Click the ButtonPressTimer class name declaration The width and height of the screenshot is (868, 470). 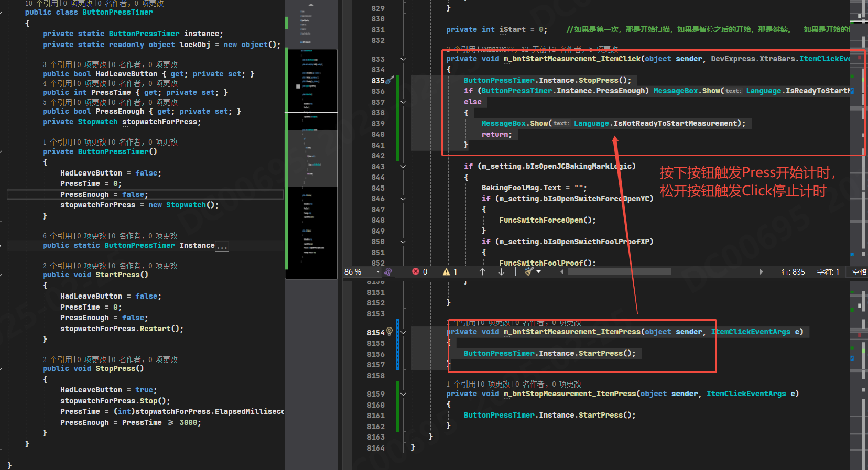tap(117, 12)
